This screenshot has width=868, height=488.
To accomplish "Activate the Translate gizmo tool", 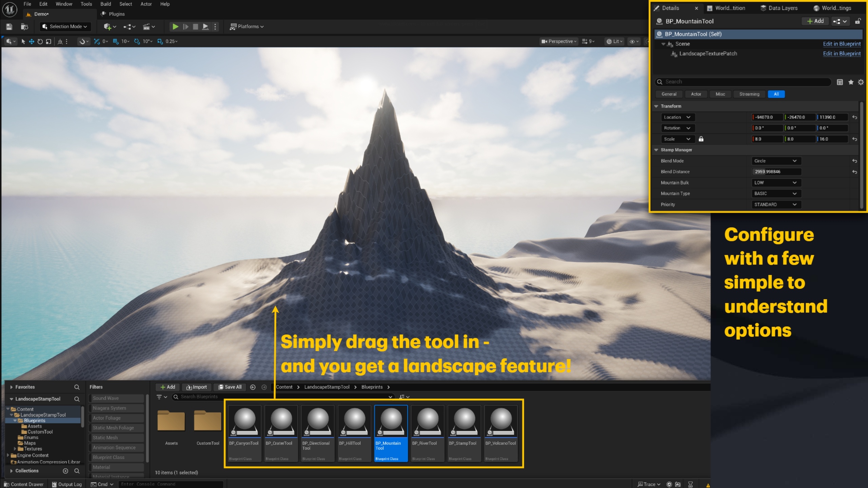I will point(32,41).
